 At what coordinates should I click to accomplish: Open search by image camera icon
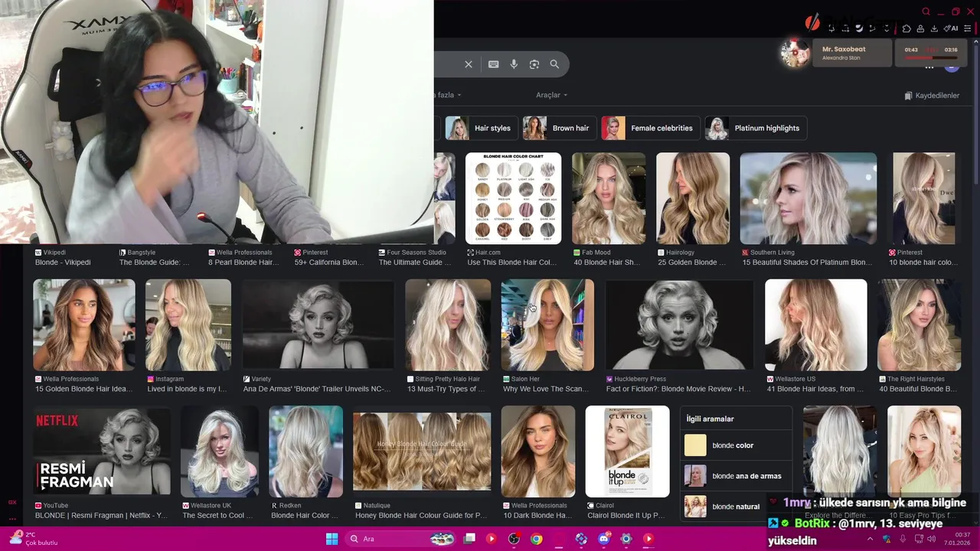(534, 64)
